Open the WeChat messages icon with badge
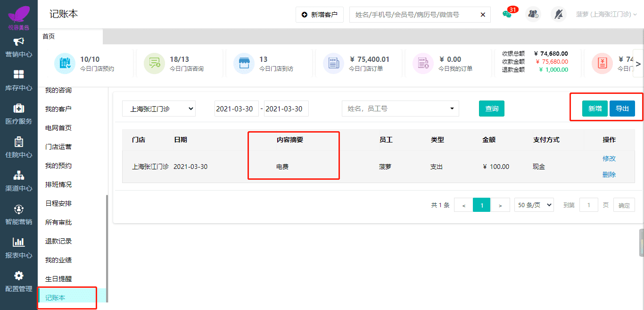Viewport: 644px width, 310px height. (x=507, y=14)
